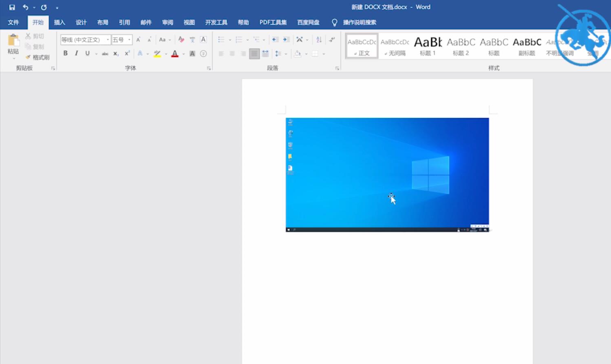611x364 pixels.
Task: Toggle bold formatting
Action: [x=65, y=53]
